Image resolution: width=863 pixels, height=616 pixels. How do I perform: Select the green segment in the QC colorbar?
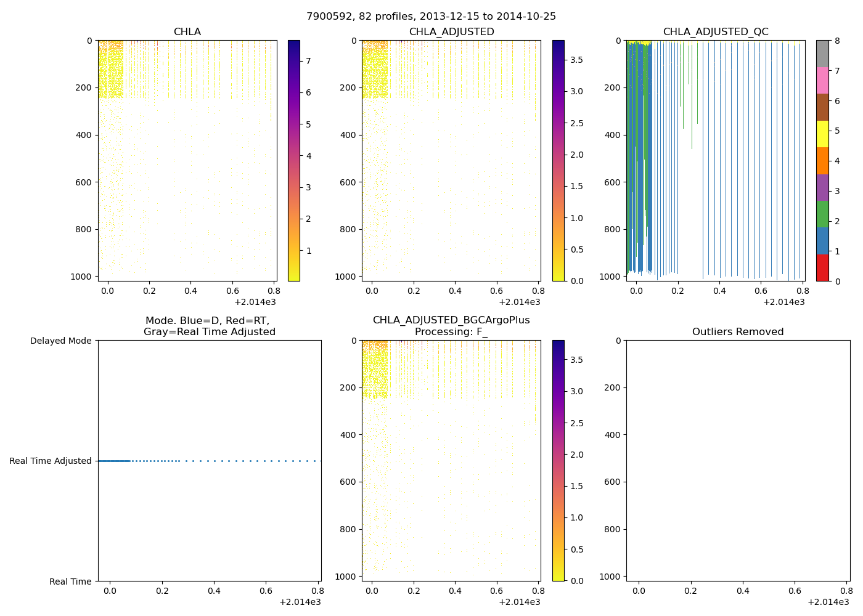click(x=822, y=214)
